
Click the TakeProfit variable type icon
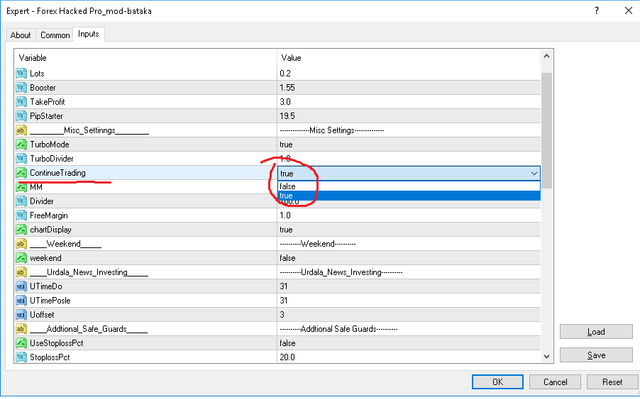click(21, 102)
